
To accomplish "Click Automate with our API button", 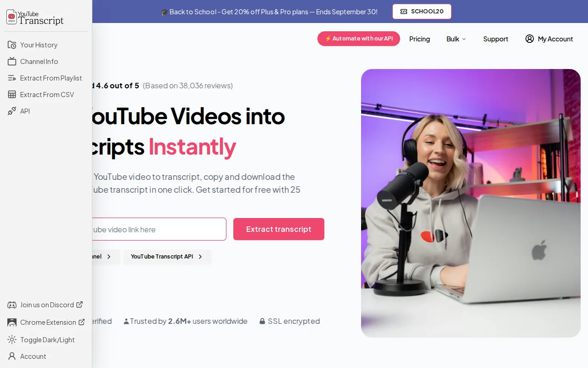I will (x=359, y=39).
